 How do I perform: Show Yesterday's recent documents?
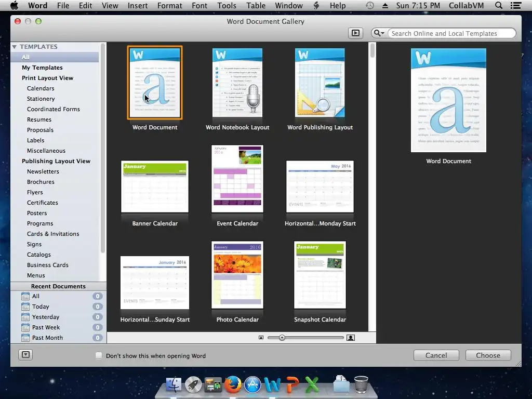pos(58,317)
